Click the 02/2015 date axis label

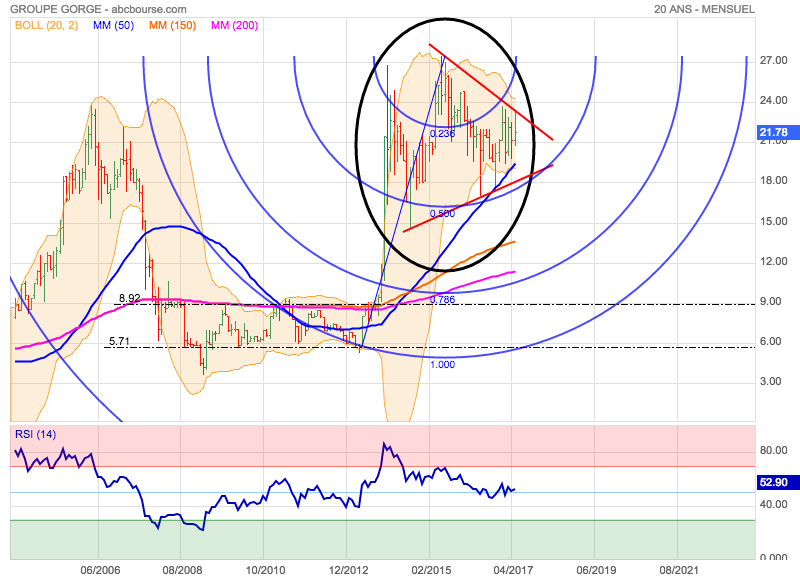[431, 570]
